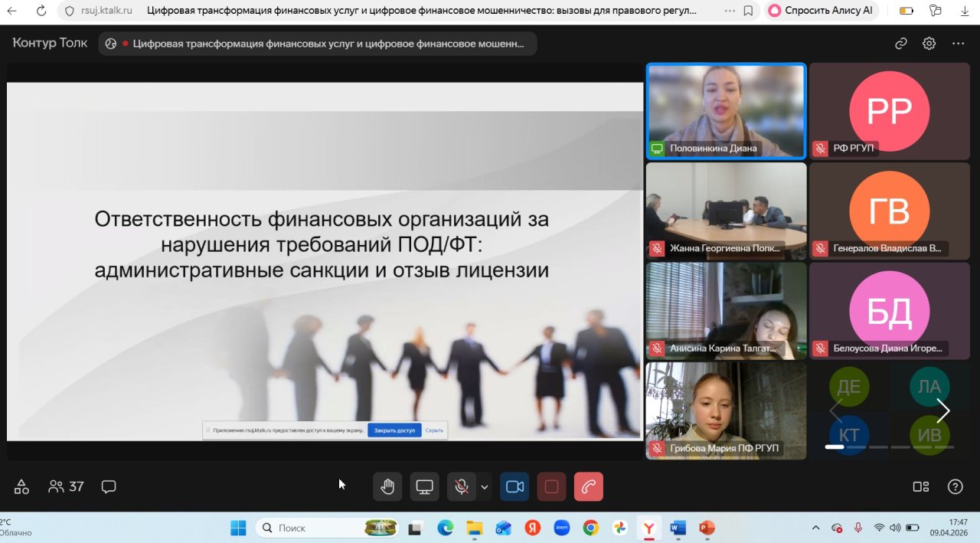This screenshot has height=543, width=980.
Task: Open the shapes apps icon
Action: [x=21, y=486]
